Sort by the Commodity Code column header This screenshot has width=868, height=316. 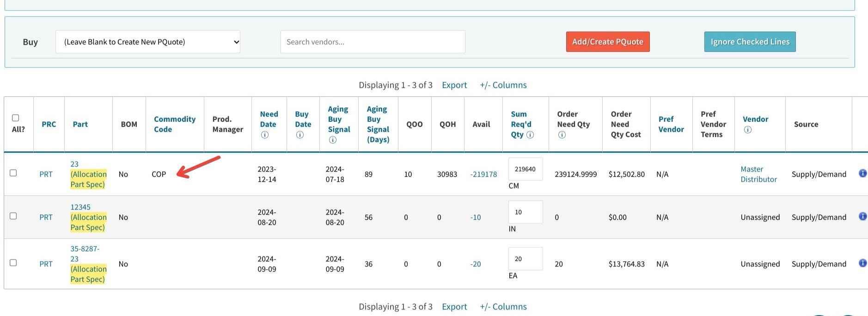pos(174,124)
